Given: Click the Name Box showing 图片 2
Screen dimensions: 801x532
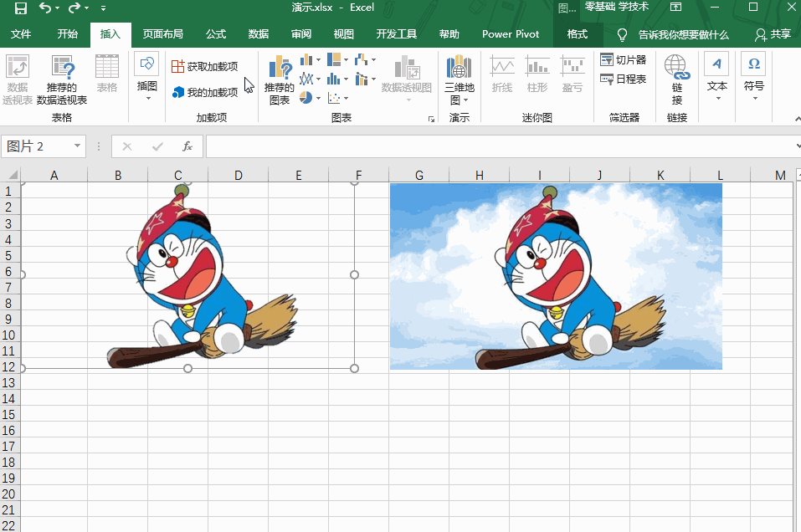Looking at the screenshot, I should pyautogui.click(x=38, y=146).
